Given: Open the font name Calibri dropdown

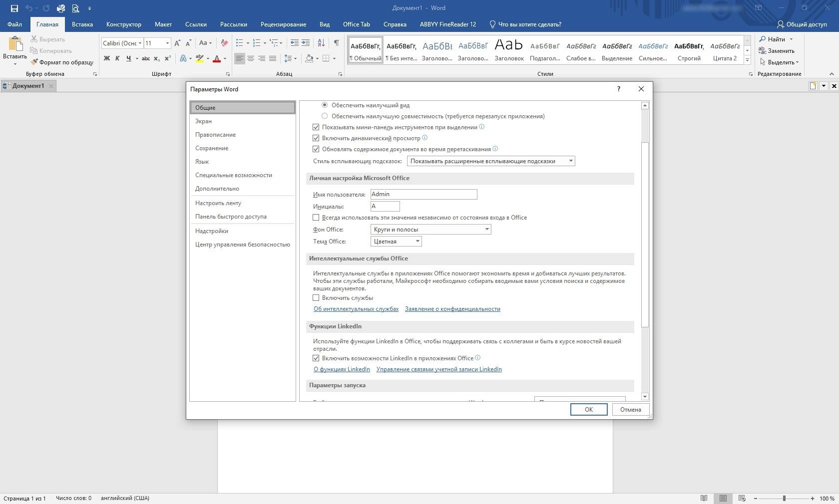Looking at the screenshot, I should 140,43.
